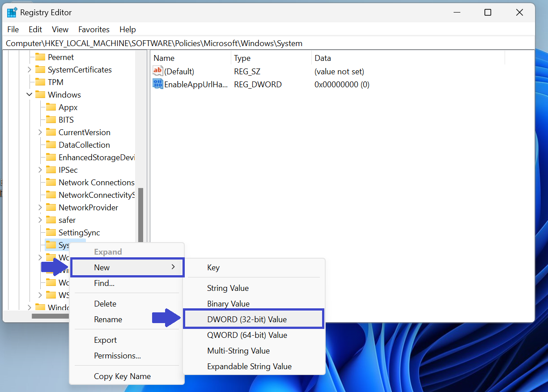Expand the NetworkProvider key

40,208
